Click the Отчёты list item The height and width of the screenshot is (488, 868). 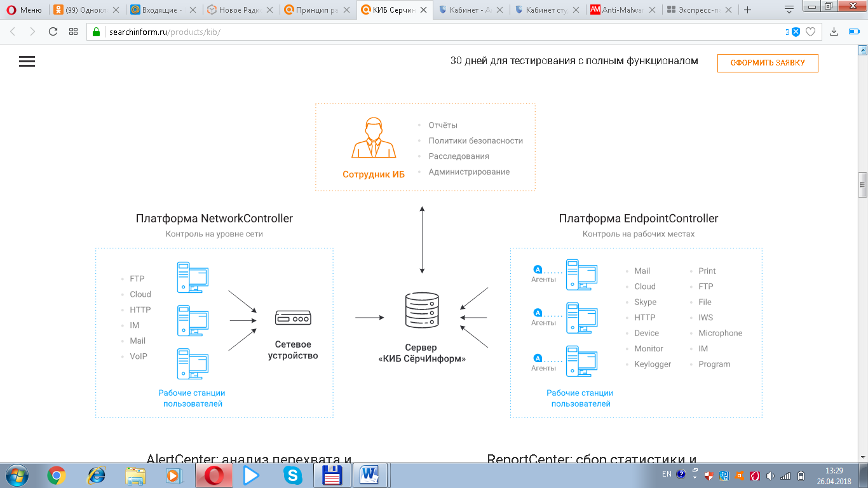pyautogui.click(x=443, y=125)
